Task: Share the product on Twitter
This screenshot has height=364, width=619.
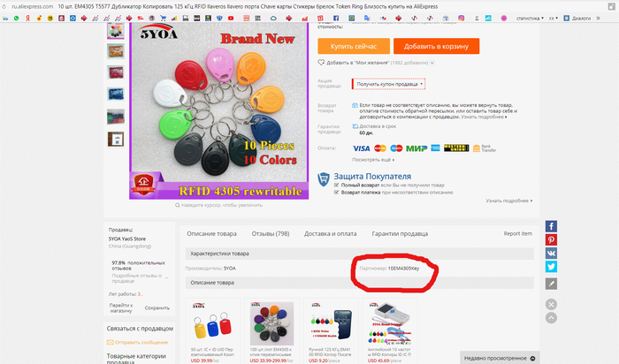Action: tap(551, 267)
